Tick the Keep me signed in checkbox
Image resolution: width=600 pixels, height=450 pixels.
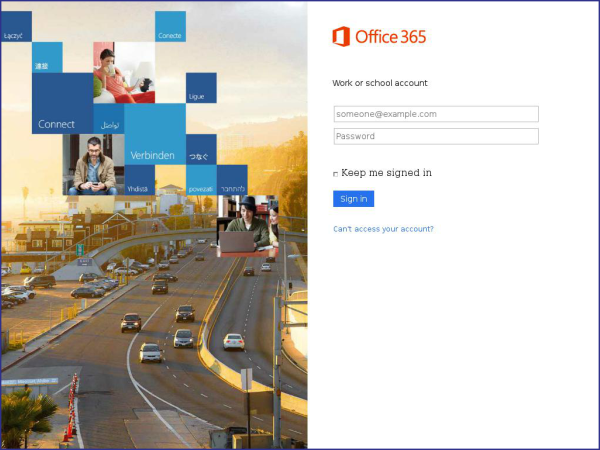[336, 174]
